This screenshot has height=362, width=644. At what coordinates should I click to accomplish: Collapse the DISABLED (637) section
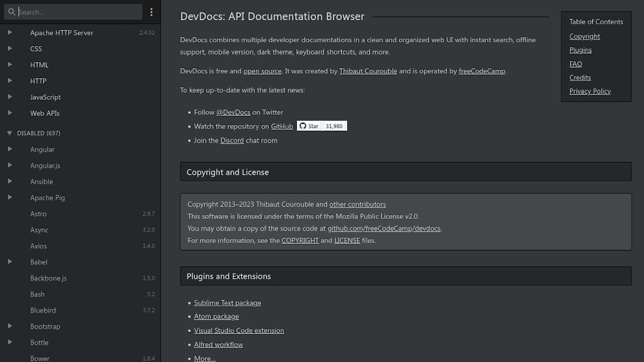coord(10,133)
